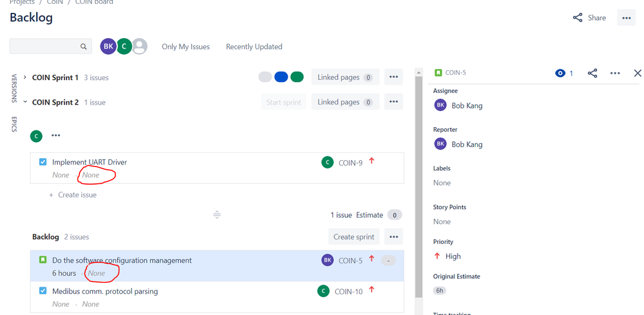Viewport: 644px width, 315px height.
Task: Filter by unassigned gray avatar
Action: coord(140,46)
